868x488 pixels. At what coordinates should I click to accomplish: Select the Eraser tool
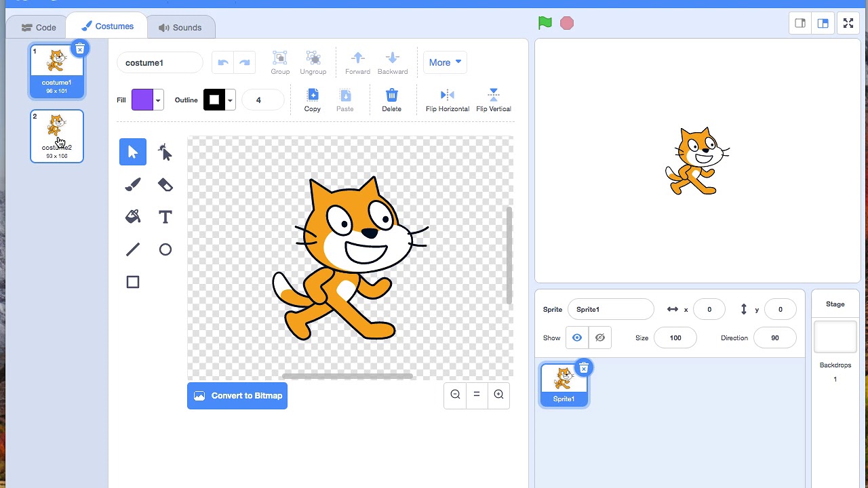coord(165,184)
